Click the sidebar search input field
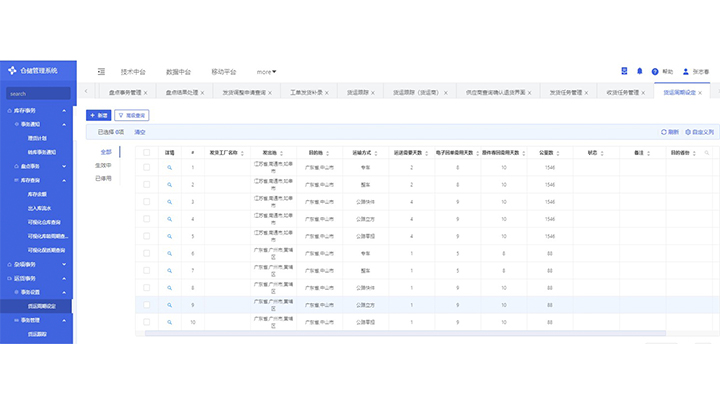This screenshot has height=404, width=720. 37,94
